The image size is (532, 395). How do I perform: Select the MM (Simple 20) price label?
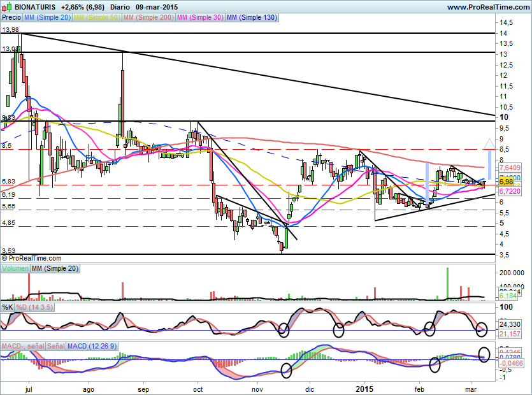48,17
